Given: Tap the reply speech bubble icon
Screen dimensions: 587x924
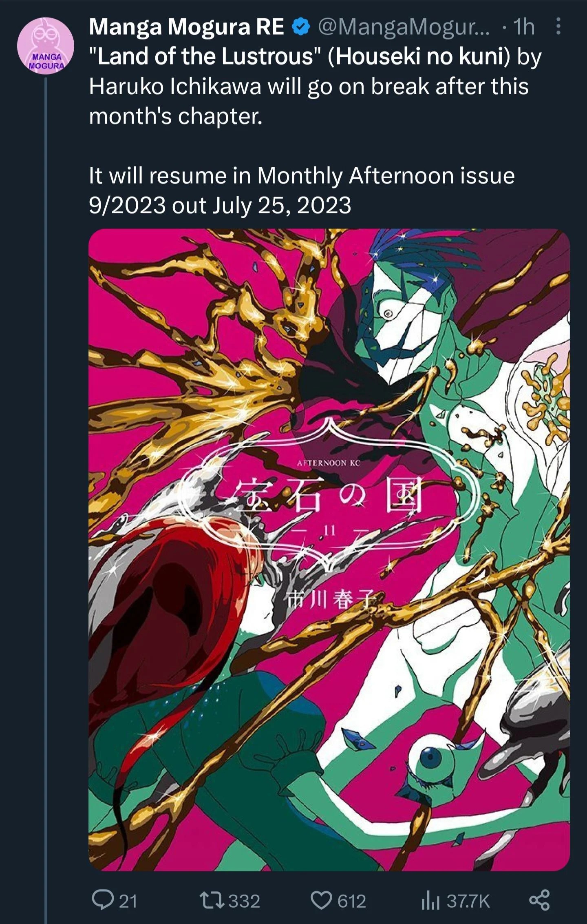Looking at the screenshot, I should point(102,900).
